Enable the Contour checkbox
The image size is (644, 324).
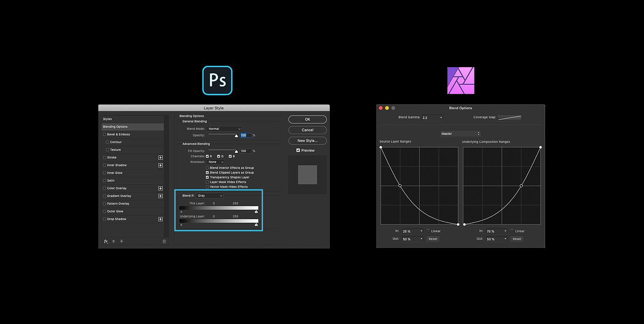point(108,142)
